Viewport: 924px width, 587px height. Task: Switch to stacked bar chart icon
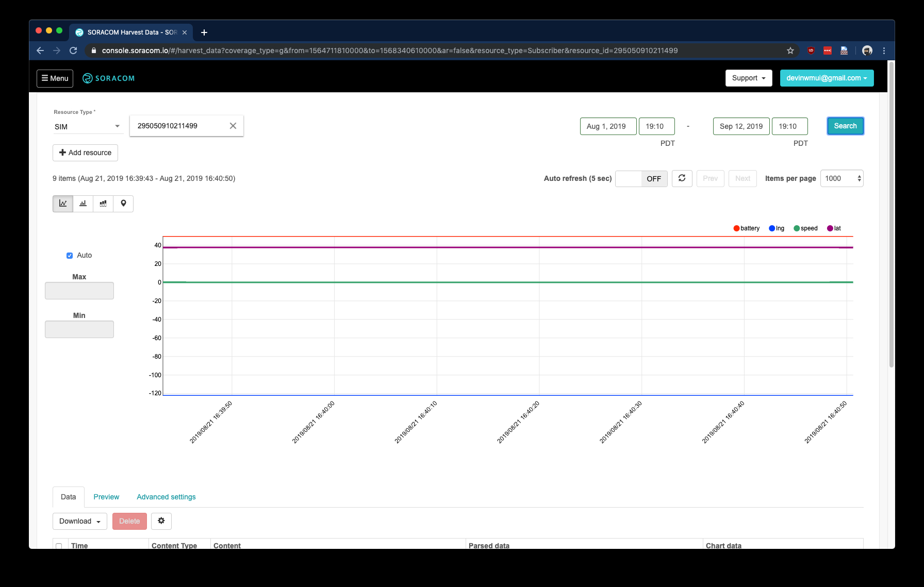[x=103, y=204]
